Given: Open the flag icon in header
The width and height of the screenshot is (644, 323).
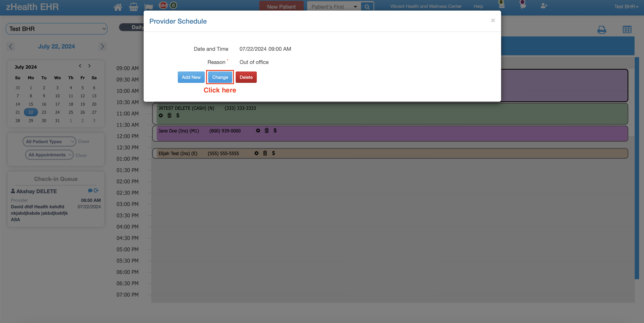Looking at the screenshot, I should [x=149, y=7].
